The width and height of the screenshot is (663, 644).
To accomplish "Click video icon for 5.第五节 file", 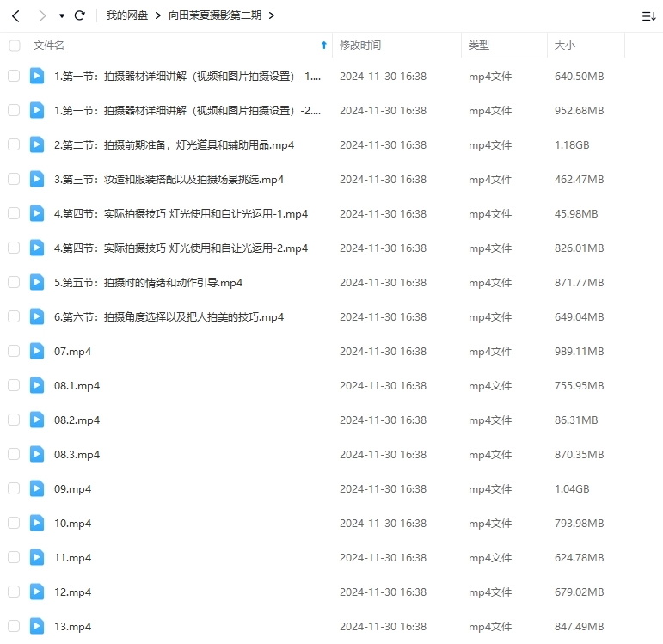I will (37, 283).
